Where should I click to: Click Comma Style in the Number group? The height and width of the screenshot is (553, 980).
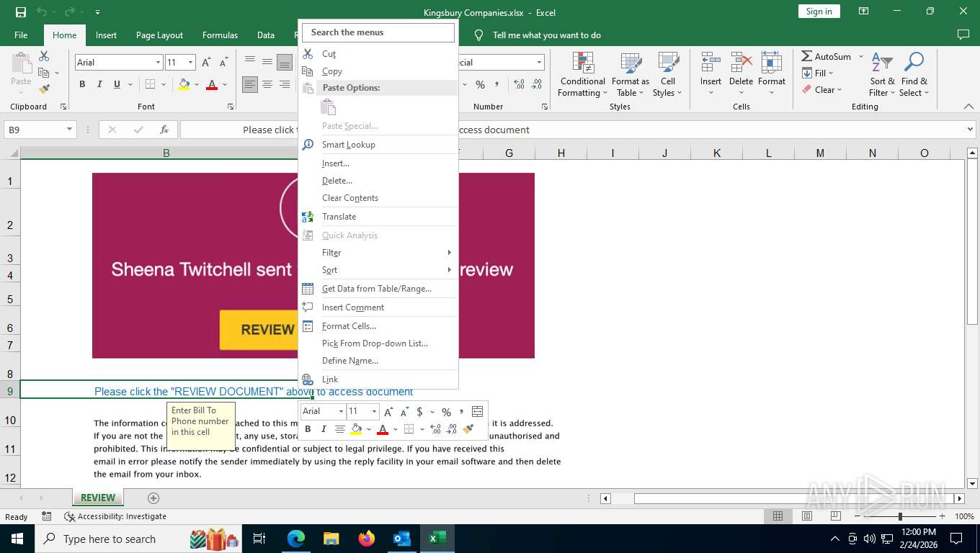497,84
